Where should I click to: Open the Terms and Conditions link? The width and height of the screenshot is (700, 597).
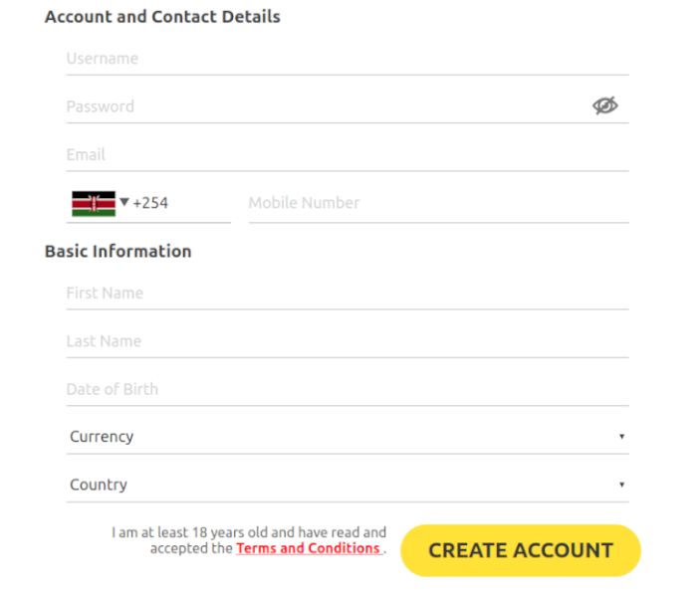[309, 548]
